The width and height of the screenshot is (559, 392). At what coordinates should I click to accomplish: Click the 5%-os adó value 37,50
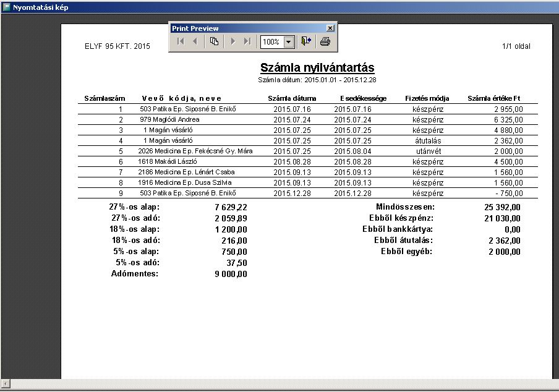coord(237,263)
